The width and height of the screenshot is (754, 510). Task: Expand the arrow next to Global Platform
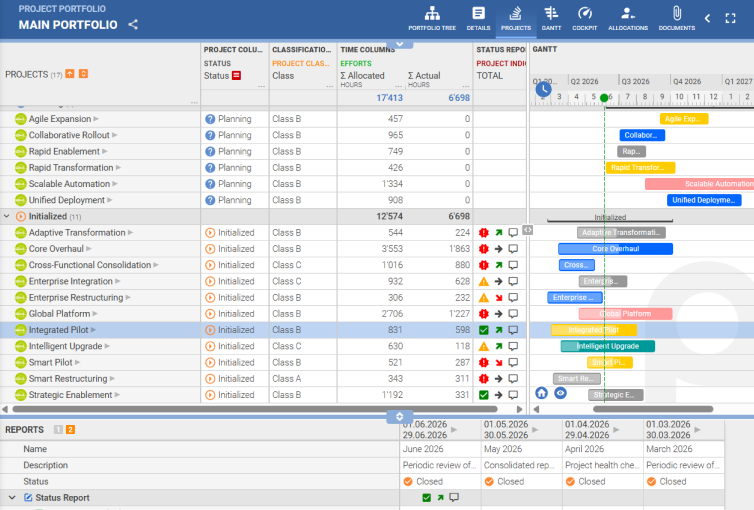click(95, 314)
